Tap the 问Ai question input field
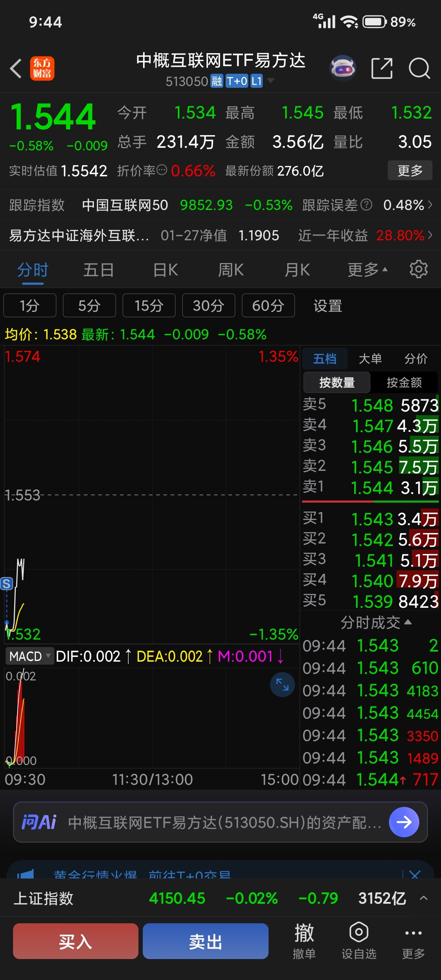The width and height of the screenshot is (441, 980). click(220, 822)
